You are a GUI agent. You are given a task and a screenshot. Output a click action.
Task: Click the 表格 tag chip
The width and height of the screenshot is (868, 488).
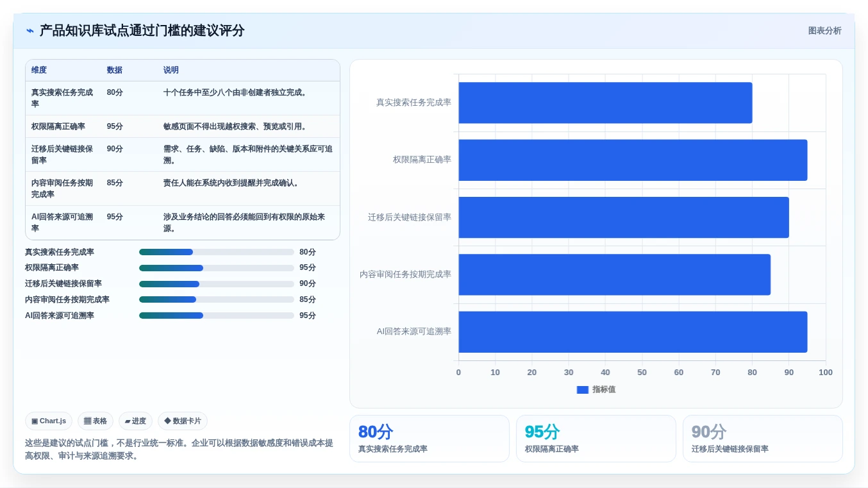click(96, 421)
